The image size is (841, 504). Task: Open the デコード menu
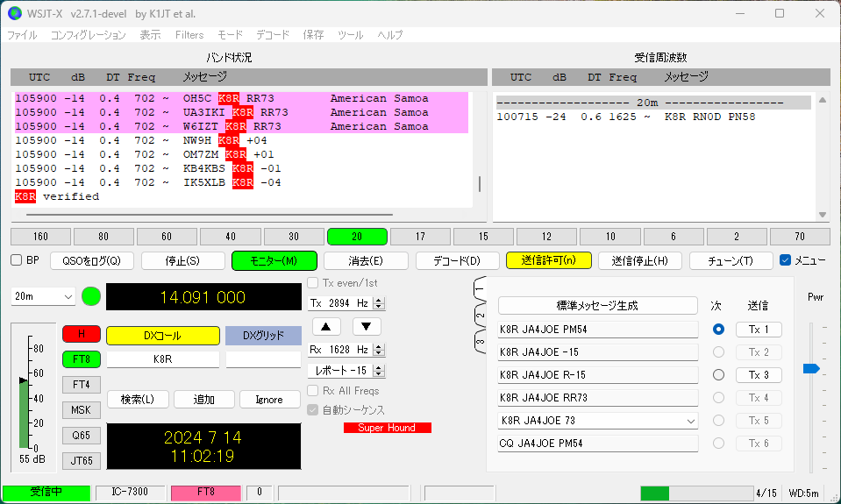pyautogui.click(x=273, y=35)
